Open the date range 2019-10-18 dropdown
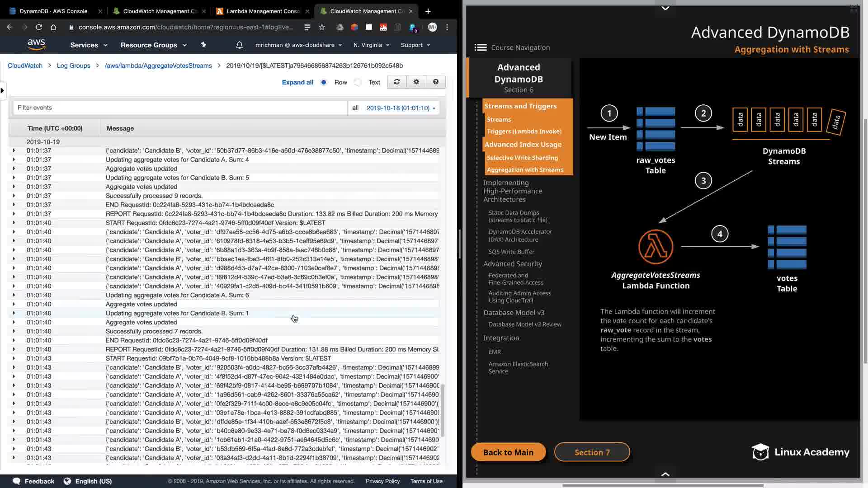Screen dimensions: 868x488 [401, 108]
